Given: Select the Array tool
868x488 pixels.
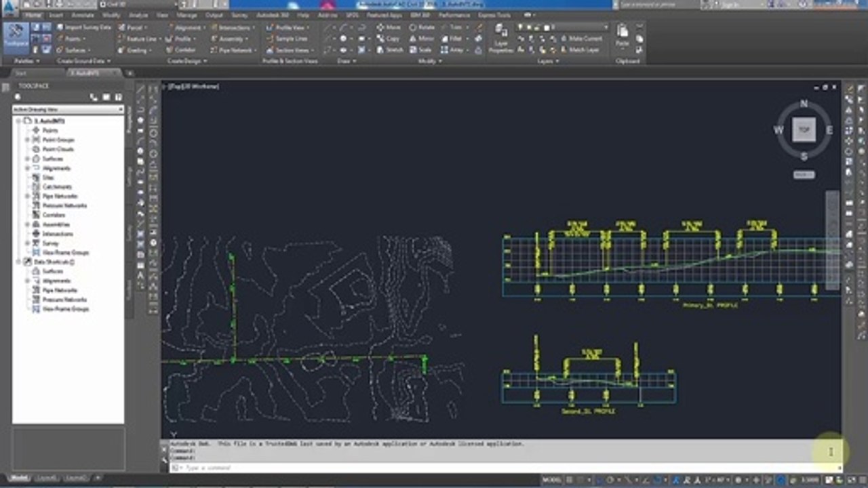Looking at the screenshot, I should (x=453, y=50).
